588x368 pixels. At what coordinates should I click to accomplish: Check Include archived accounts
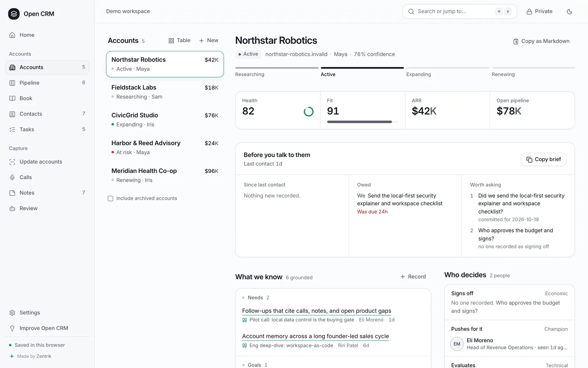[x=110, y=198]
